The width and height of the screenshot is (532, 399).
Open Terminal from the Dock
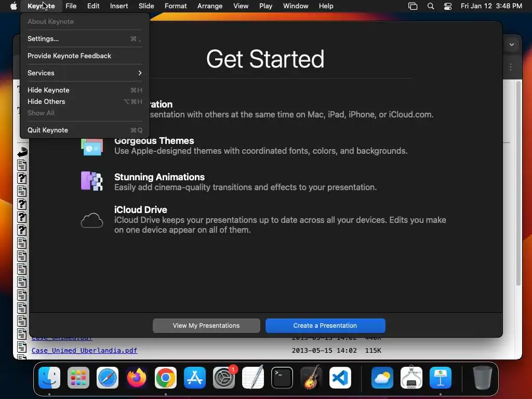(x=282, y=378)
